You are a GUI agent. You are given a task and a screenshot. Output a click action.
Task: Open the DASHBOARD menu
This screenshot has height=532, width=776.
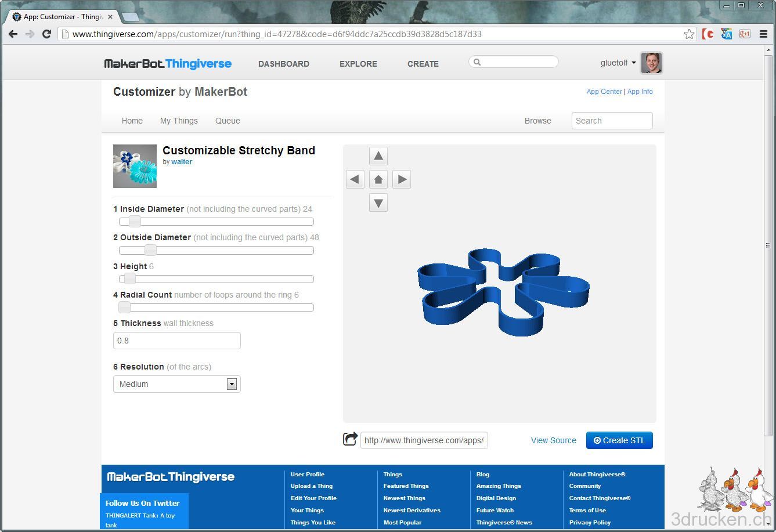tap(284, 64)
